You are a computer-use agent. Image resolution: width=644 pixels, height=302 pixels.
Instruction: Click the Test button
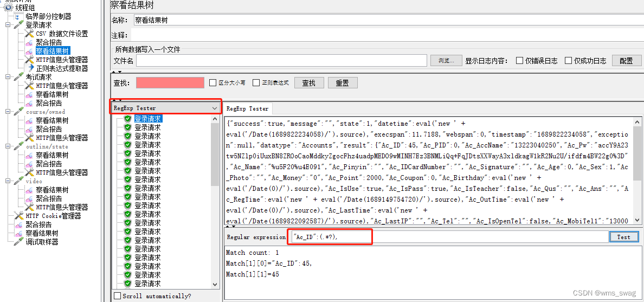(623, 237)
